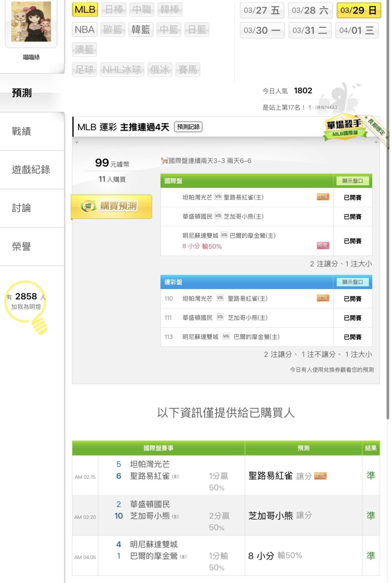Select the NBA league tab

point(85,29)
